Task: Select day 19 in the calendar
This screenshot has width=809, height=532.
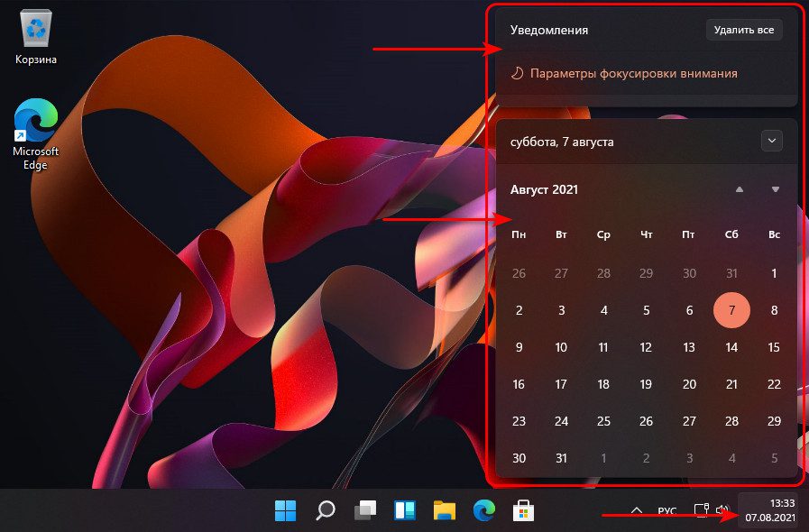Action: 646,384
